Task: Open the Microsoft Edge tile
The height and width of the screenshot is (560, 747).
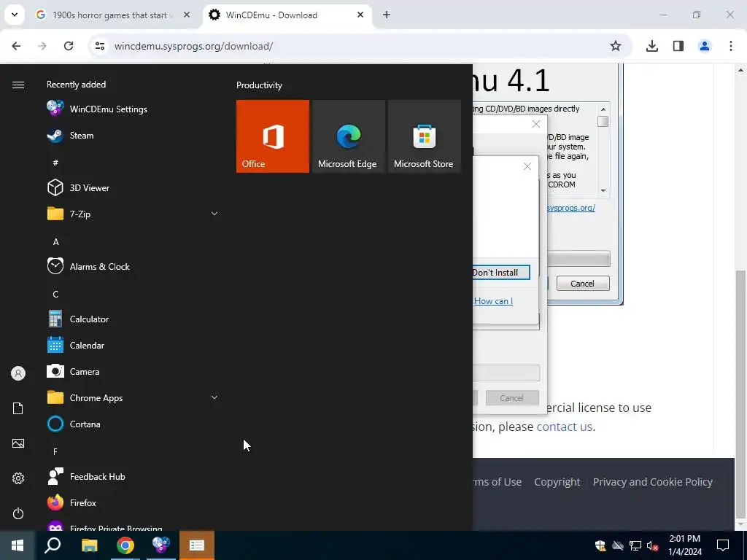Action: [x=349, y=136]
